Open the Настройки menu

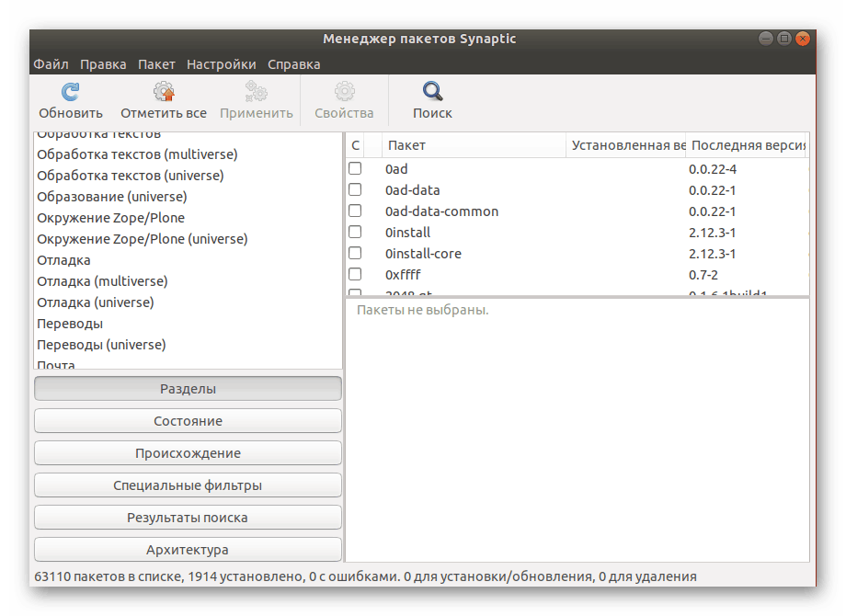pos(222,64)
